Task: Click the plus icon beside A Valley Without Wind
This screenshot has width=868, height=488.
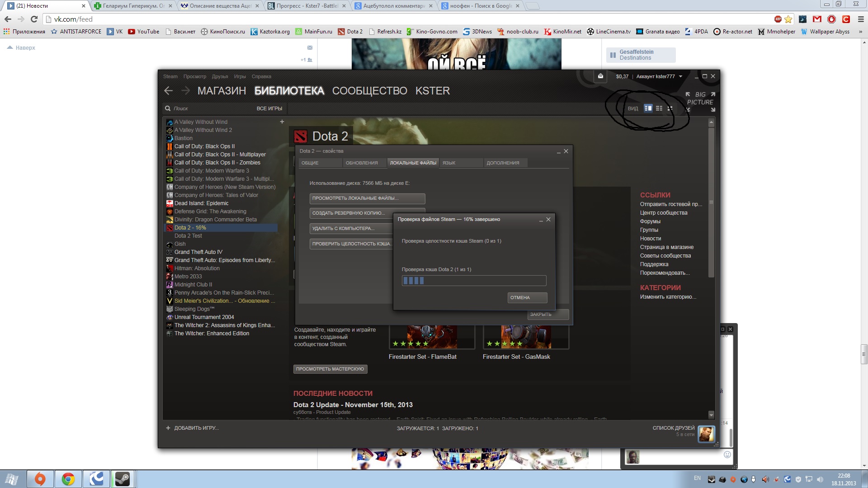Action: tap(282, 122)
